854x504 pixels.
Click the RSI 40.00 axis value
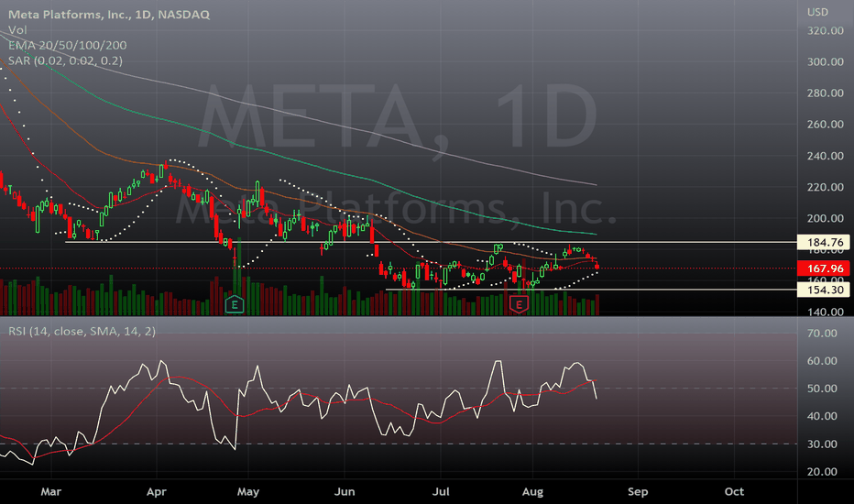click(x=822, y=416)
